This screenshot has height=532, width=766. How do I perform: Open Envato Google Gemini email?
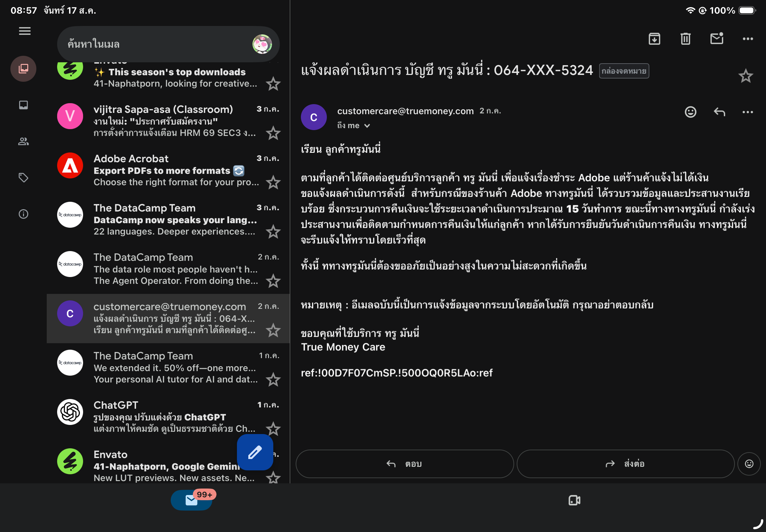click(x=168, y=463)
